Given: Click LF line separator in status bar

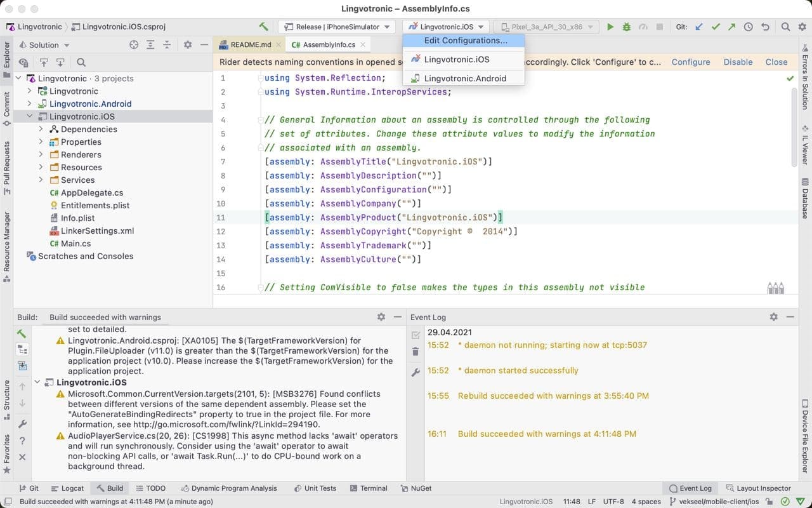Looking at the screenshot, I should [591, 501].
